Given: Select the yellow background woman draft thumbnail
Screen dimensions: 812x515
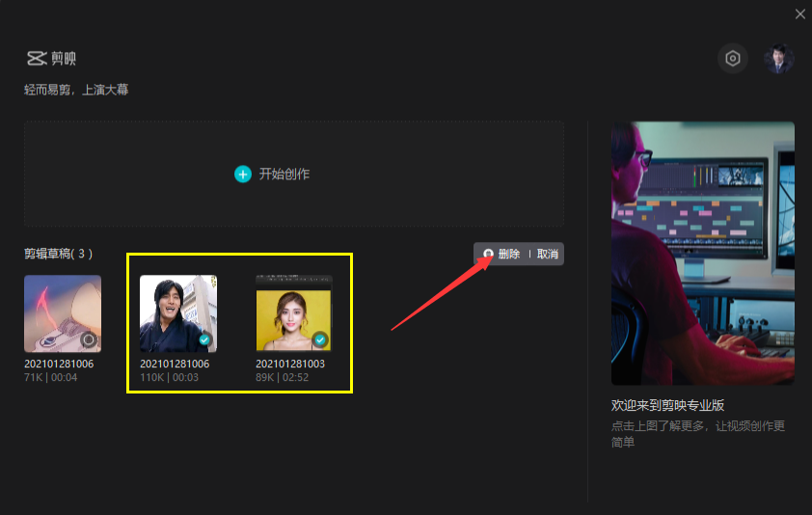Looking at the screenshot, I should pyautogui.click(x=293, y=313).
